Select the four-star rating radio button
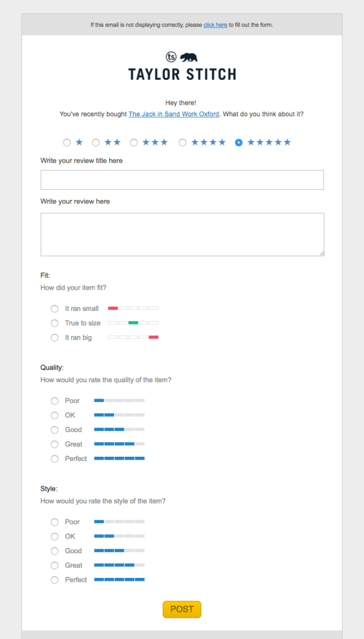Viewport: 364px width, 639px height. pos(183,143)
